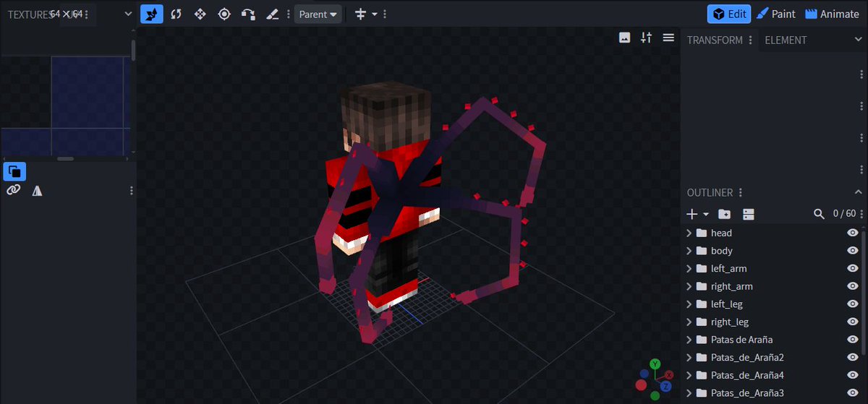Select the Patas_de_Araña3 group
The height and width of the screenshot is (404, 868).
pyautogui.click(x=748, y=393)
